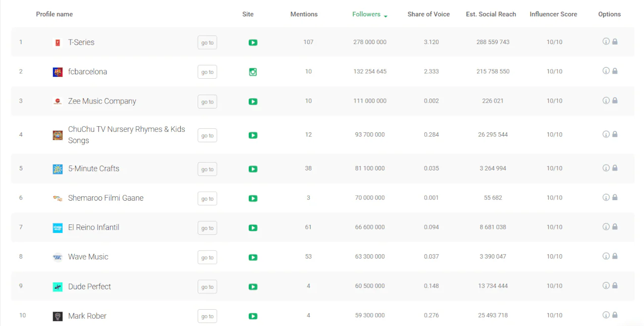
Task: Click the Instagram icon for fcbarcelona
Action: 253,72
